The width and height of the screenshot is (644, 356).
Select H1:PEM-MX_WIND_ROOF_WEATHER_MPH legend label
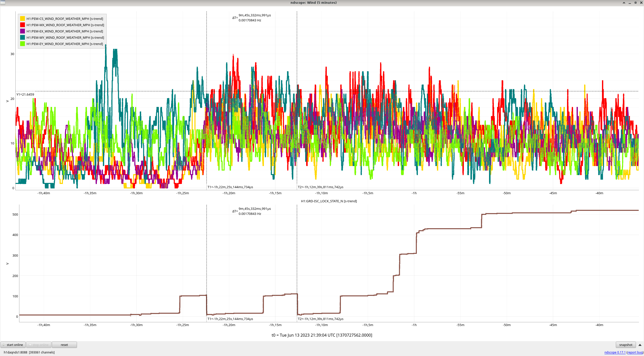tap(65, 25)
